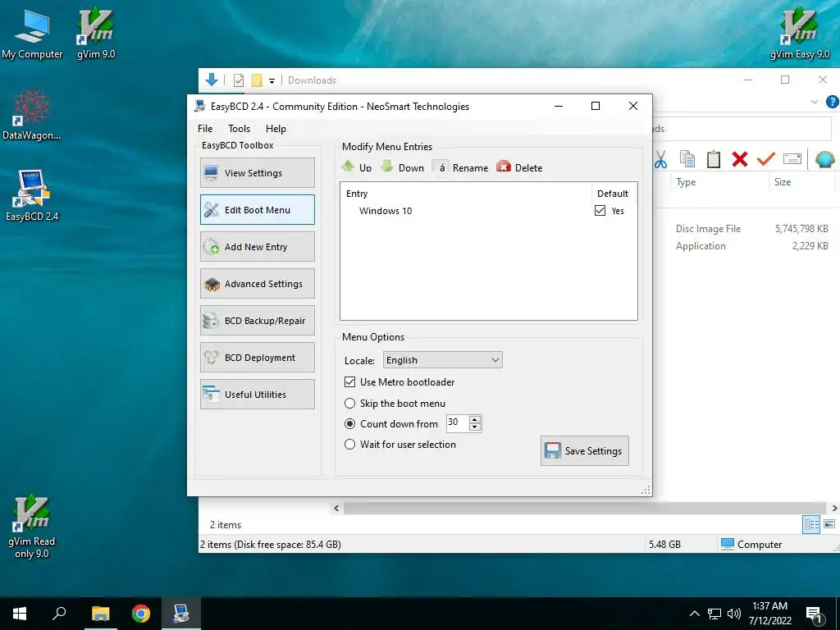Sort by Type column in Downloads
Image resolution: width=840 pixels, height=630 pixels.
pyautogui.click(x=719, y=182)
